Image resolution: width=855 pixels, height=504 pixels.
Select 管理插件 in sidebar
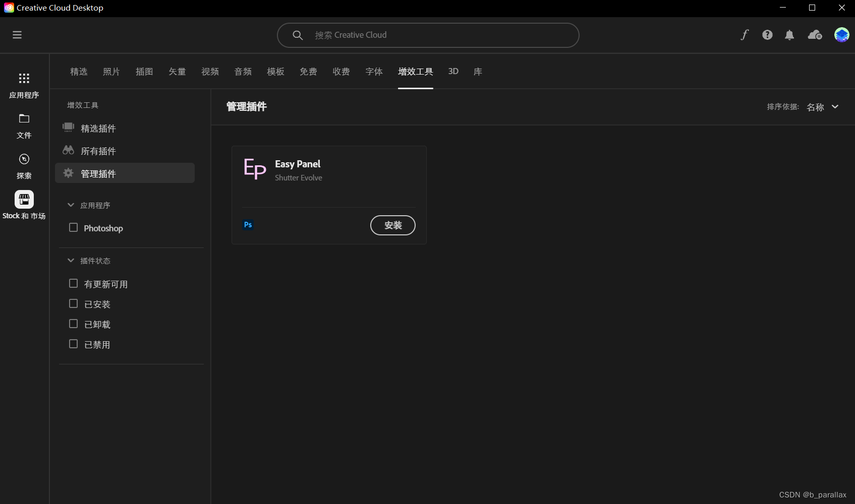pyautogui.click(x=125, y=173)
